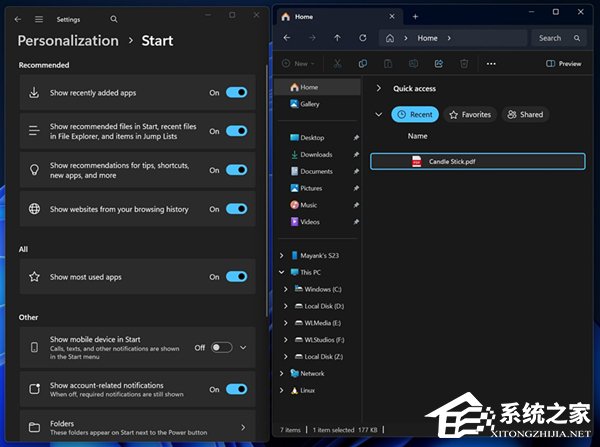Turn off recommended files in Start switch
600x447 pixels.
pyautogui.click(x=236, y=131)
